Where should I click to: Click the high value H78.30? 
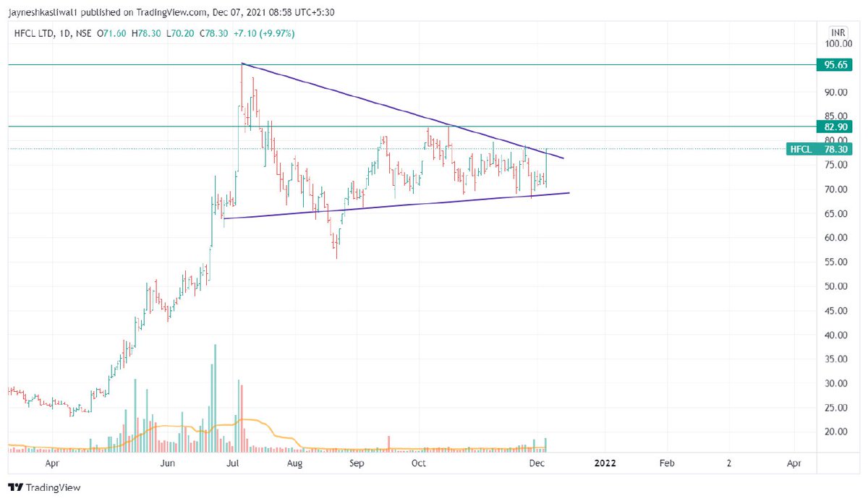pyautogui.click(x=147, y=33)
